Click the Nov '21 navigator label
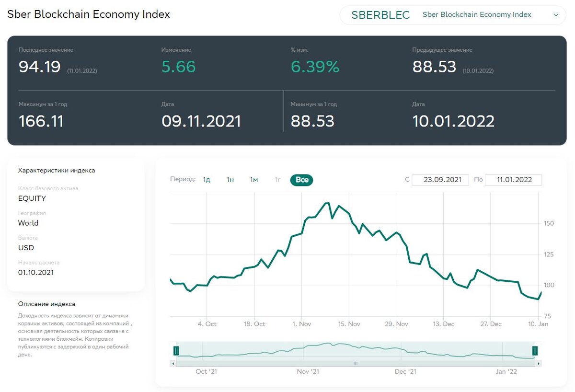 (x=308, y=371)
